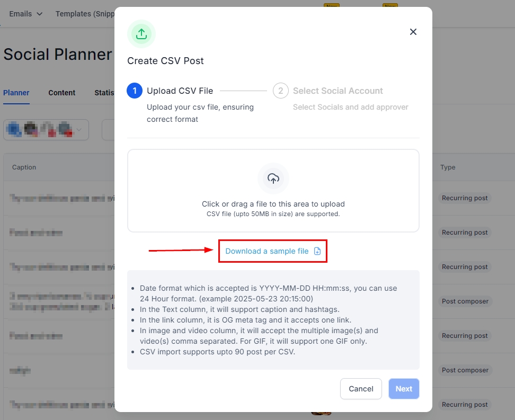This screenshot has width=515, height=420.
Task: Click the Next button
Action: (404, 389)
